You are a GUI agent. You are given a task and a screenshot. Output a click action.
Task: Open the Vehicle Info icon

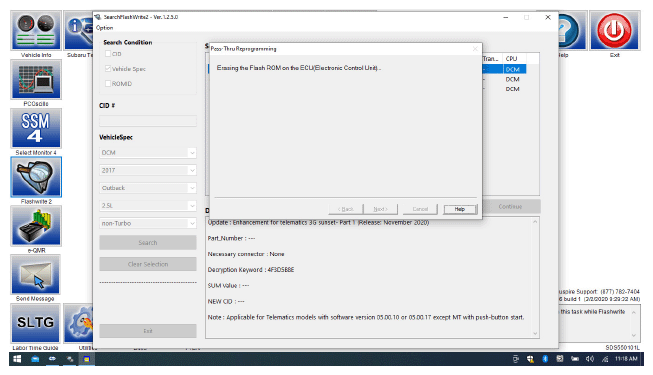(x=36, y=31)
